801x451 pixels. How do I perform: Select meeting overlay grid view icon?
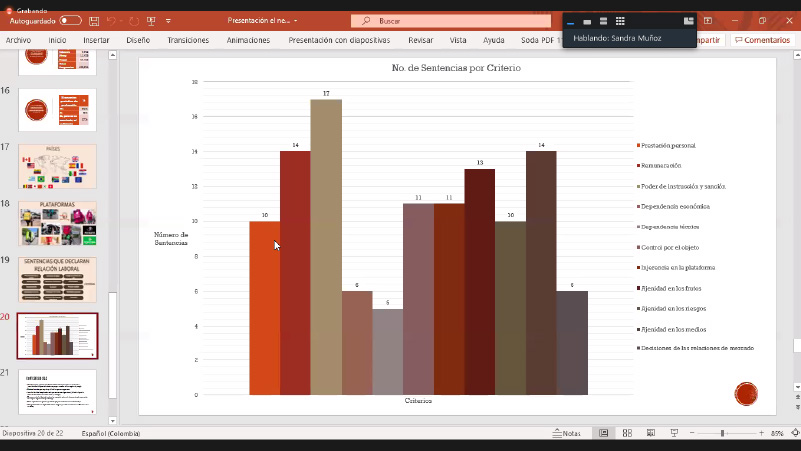(620, 21)
